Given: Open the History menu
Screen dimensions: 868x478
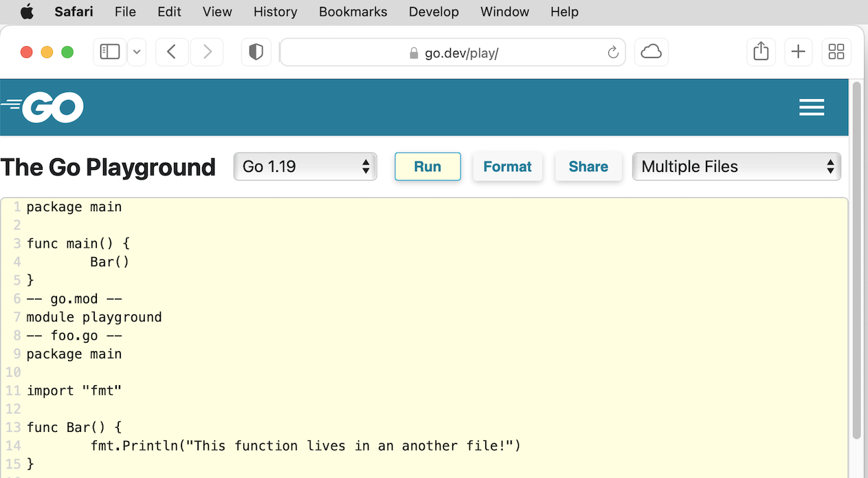Looking at the screenshot, I should [x=275, y=12].
